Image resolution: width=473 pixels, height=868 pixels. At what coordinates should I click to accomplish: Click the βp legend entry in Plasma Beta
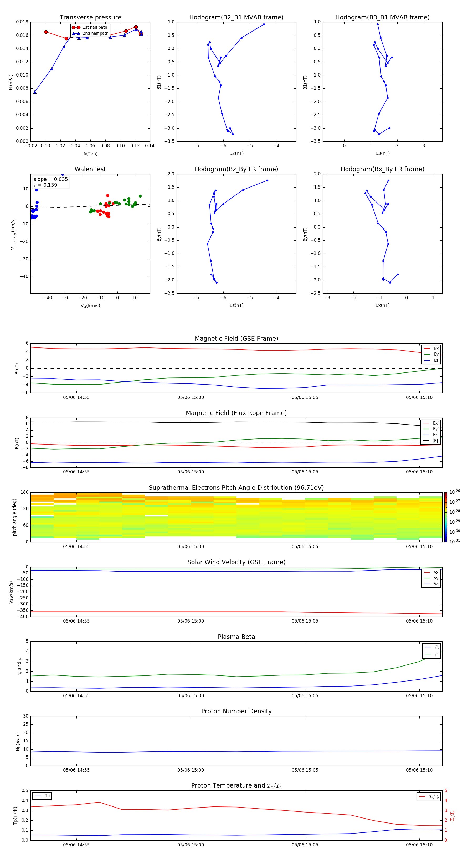(432, 647)
